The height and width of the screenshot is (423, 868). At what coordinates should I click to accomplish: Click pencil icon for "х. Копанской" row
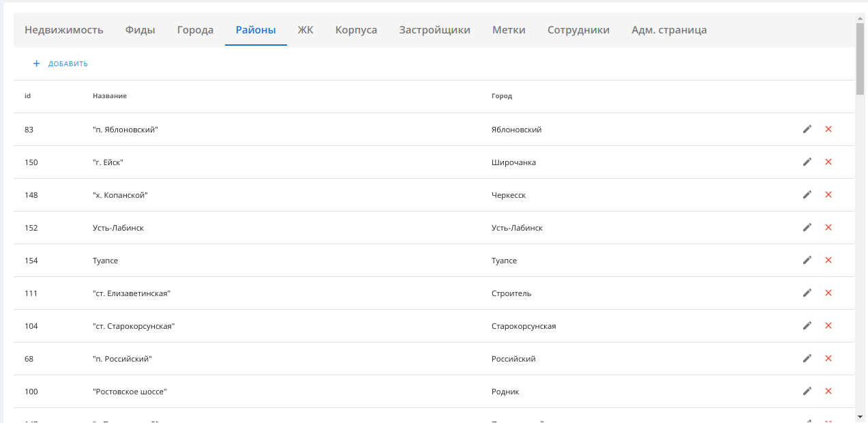[807, 194]
